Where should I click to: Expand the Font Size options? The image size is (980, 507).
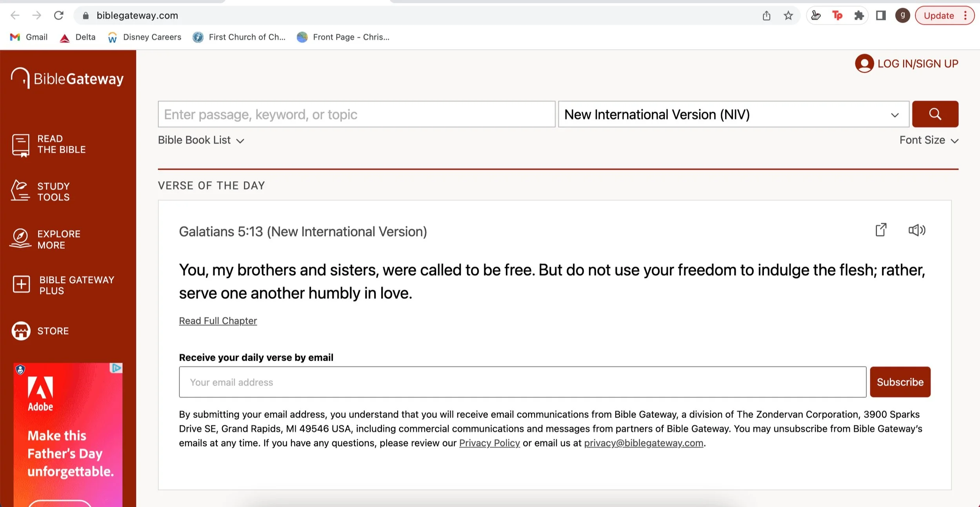click(x=928, y=140)
